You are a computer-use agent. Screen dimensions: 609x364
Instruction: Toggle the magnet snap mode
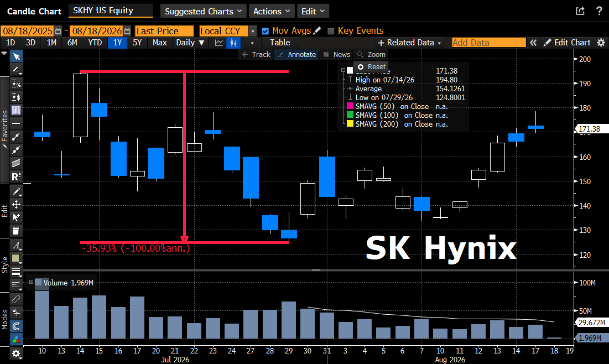point(16,326)
